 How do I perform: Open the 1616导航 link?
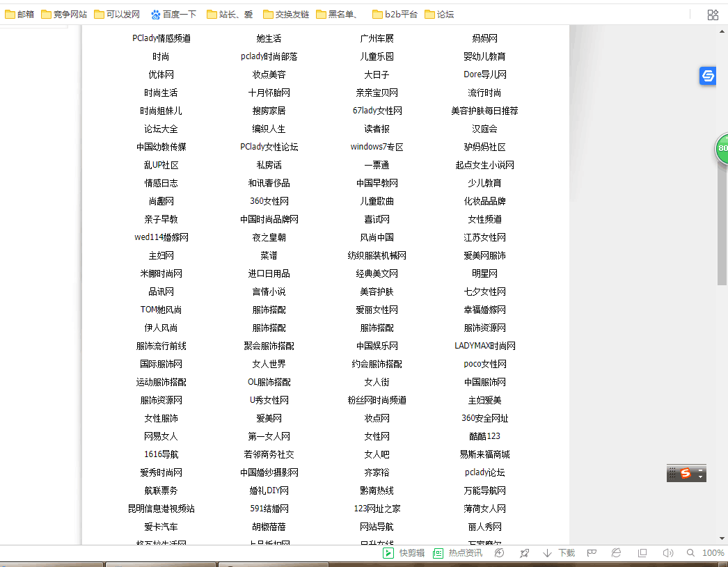pos(161,455)
